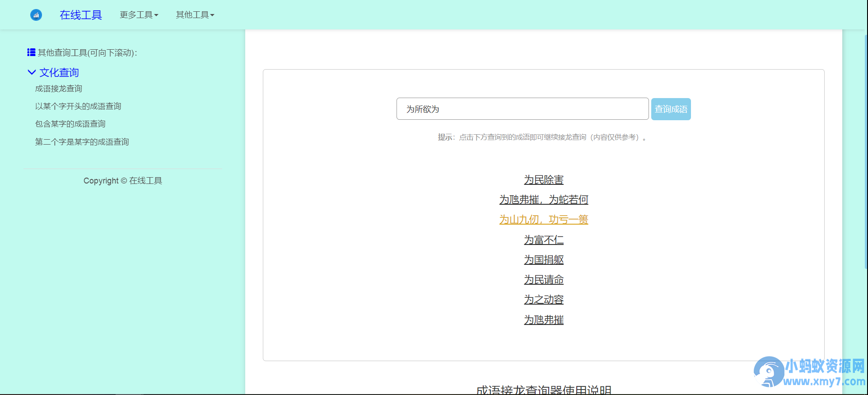Select the highlighted idiom 为山九仞，功亏一篑
The width and height of the screenshot is (868, 395).
[544, 220]
